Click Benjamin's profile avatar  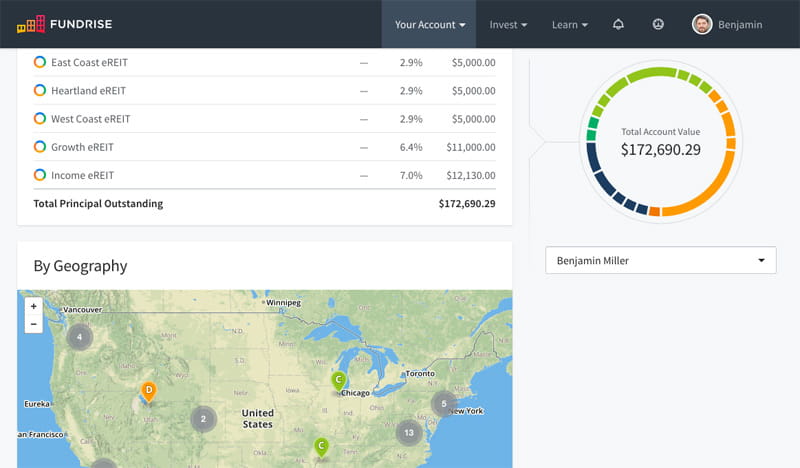pos(702,24)
